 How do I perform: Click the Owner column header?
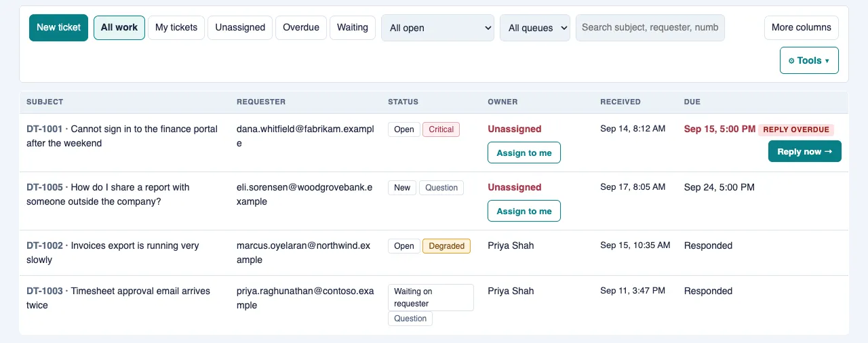click(x=502, y=102)
